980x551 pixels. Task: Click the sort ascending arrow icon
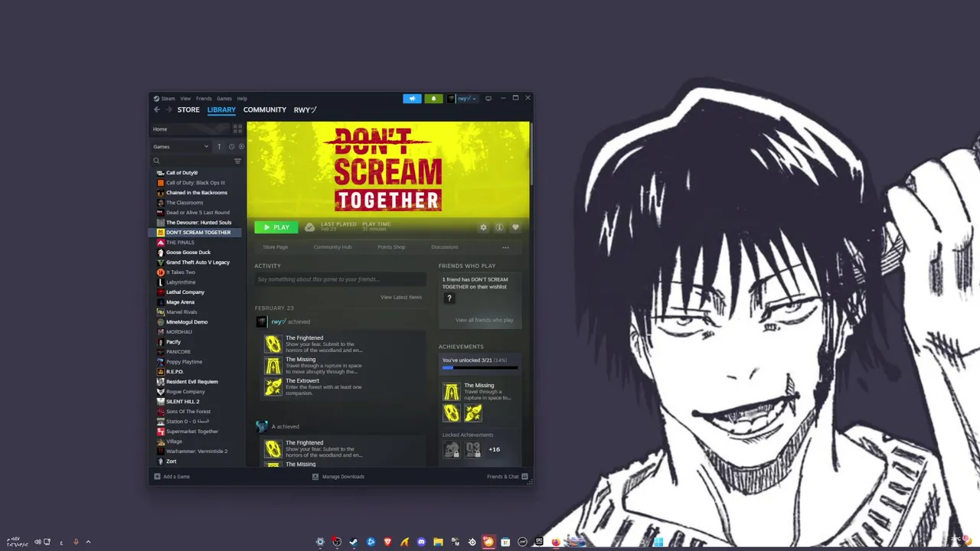219,146
